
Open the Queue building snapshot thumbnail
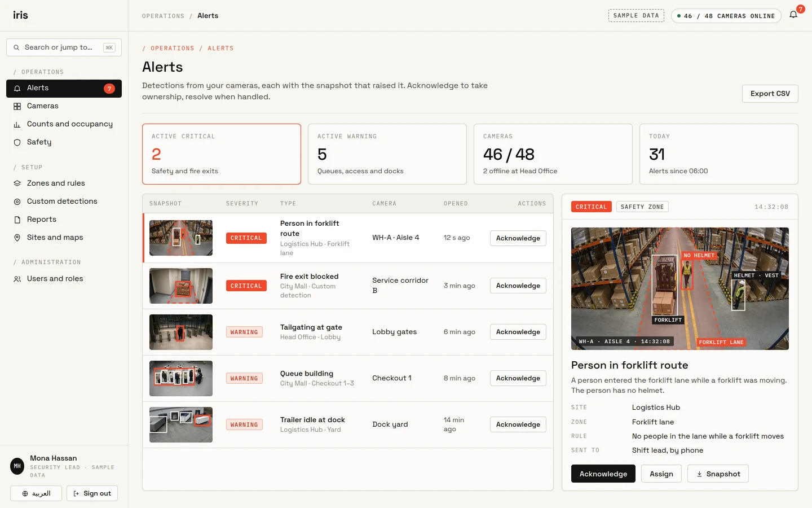tap(181, 378)
